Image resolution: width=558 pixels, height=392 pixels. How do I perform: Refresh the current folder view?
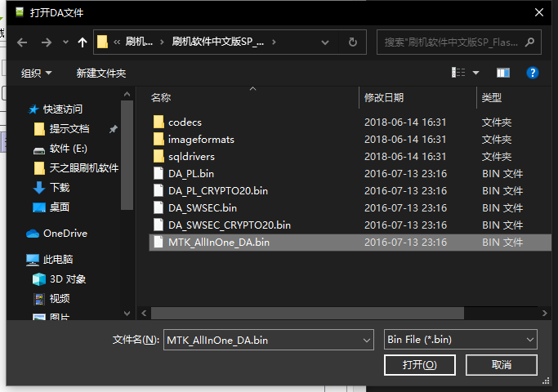tap(352, 42)
